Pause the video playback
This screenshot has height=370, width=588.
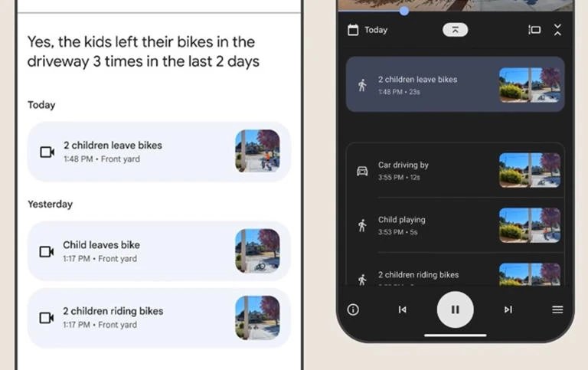tap(456, 309)
